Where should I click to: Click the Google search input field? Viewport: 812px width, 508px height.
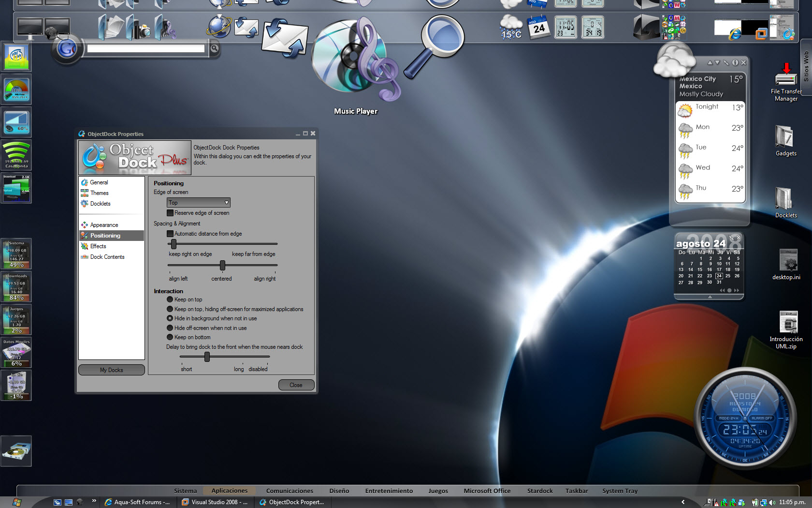pos(145,48)
